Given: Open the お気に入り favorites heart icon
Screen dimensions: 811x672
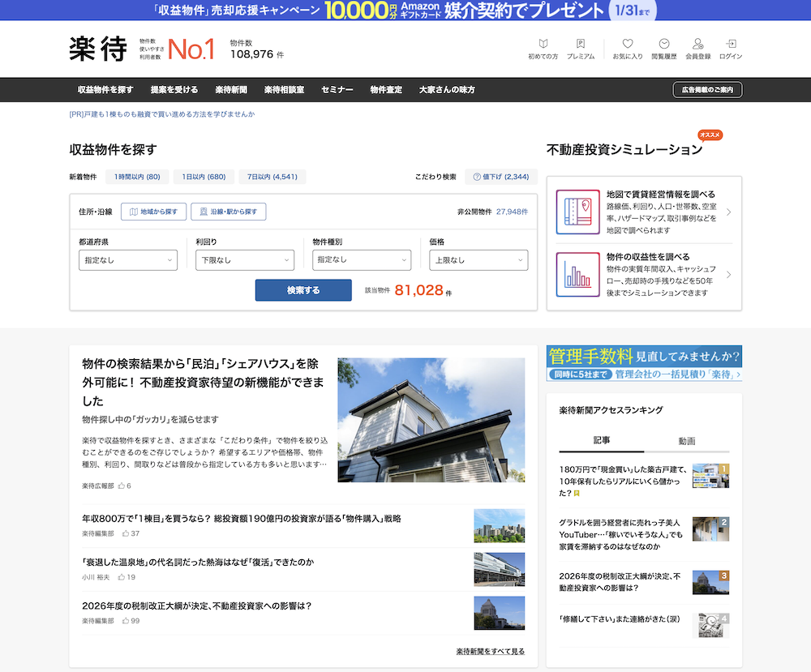Looking at the screenshot, I should [x=627, y=47].
